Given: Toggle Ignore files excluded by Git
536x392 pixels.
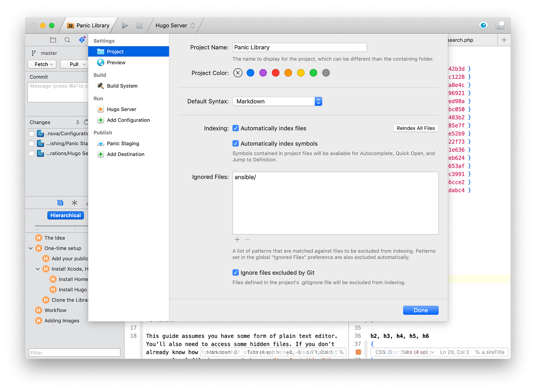Looking at the screenshot, I should 236,272.
